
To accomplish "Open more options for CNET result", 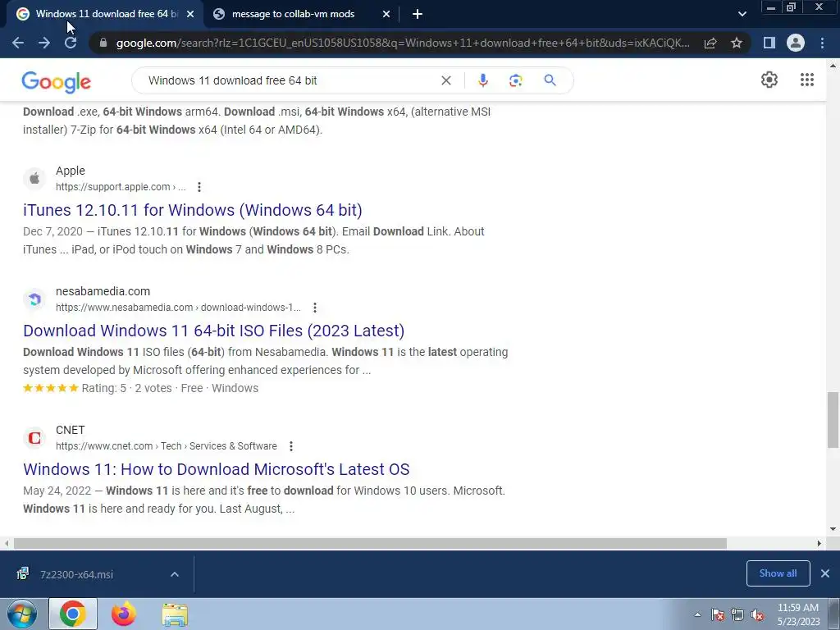I will tap(291, 446).
